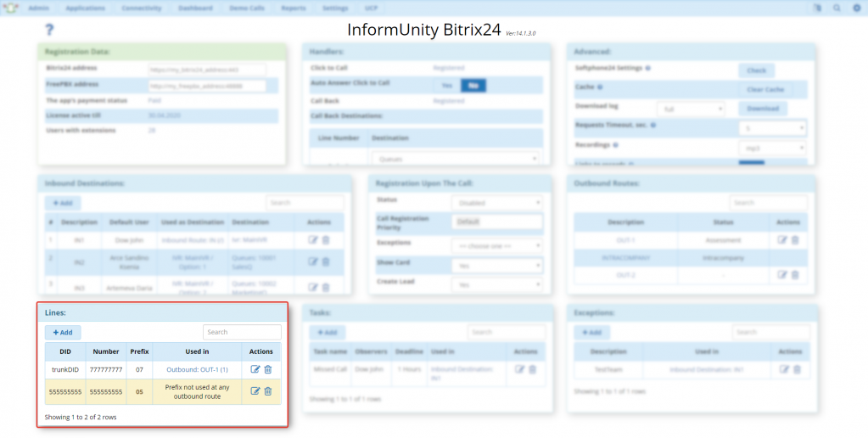Click the Download log button
Image resolution: width=868 pixels, height=438 pixels.
coord(764,108)
